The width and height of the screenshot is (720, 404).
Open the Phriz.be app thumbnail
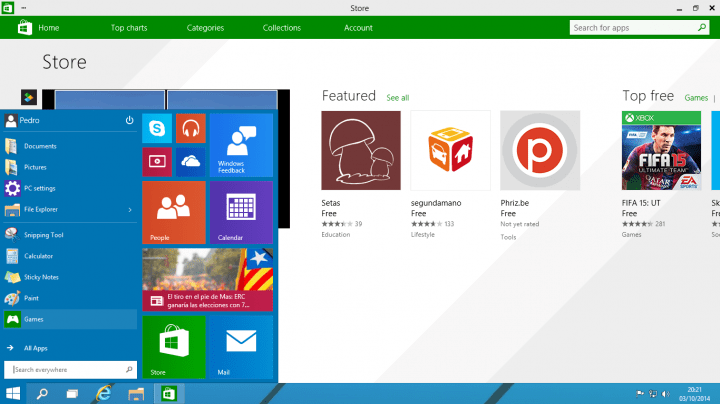point(540,150)
